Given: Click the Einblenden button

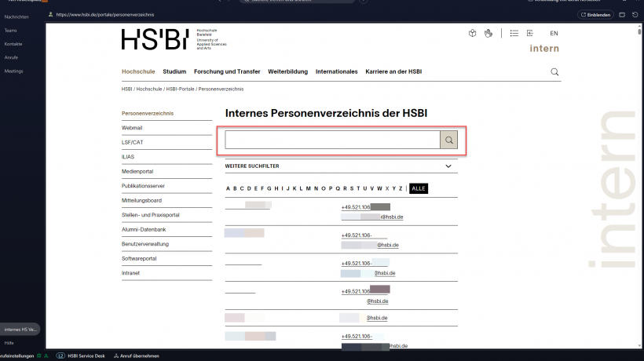Looking at the screenshot, I should pos(595,15).
